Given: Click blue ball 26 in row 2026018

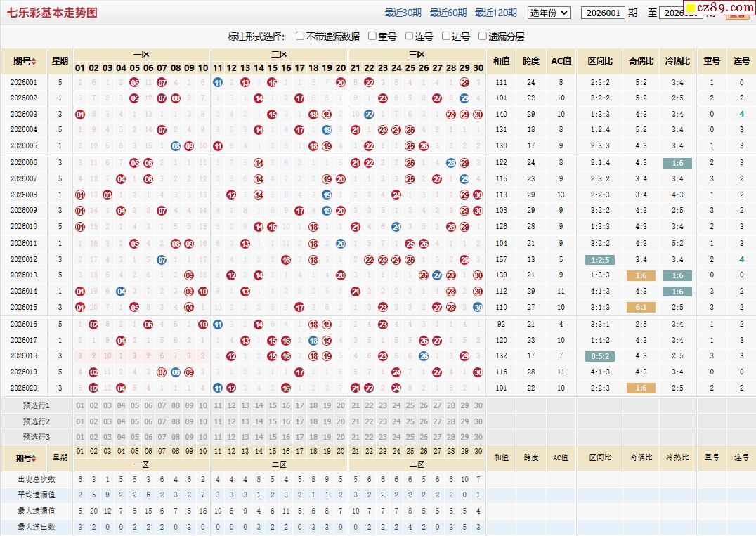Looking at the screenshot, I should [x=424, y=356].
